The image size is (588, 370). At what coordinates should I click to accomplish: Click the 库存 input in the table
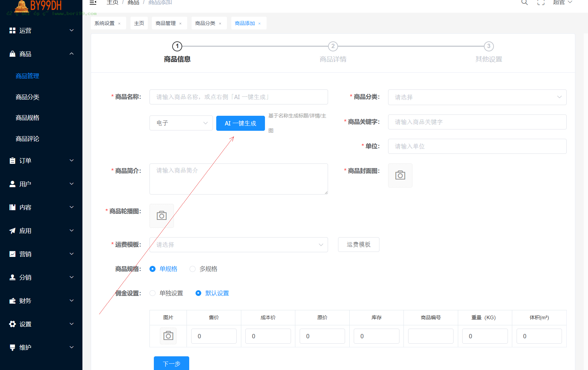[x=376, y=336]
